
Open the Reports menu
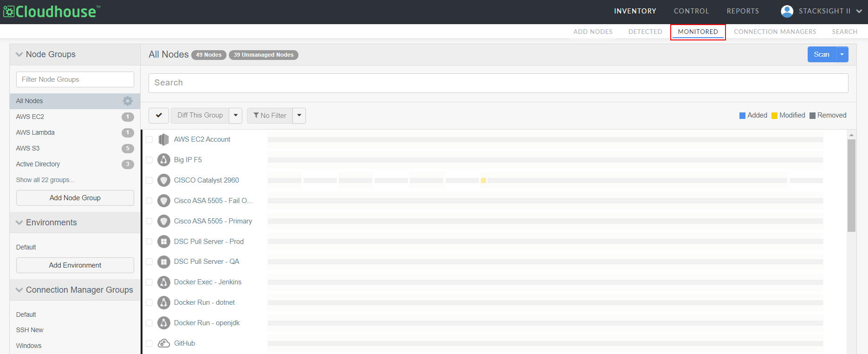(x=743, y=11)
